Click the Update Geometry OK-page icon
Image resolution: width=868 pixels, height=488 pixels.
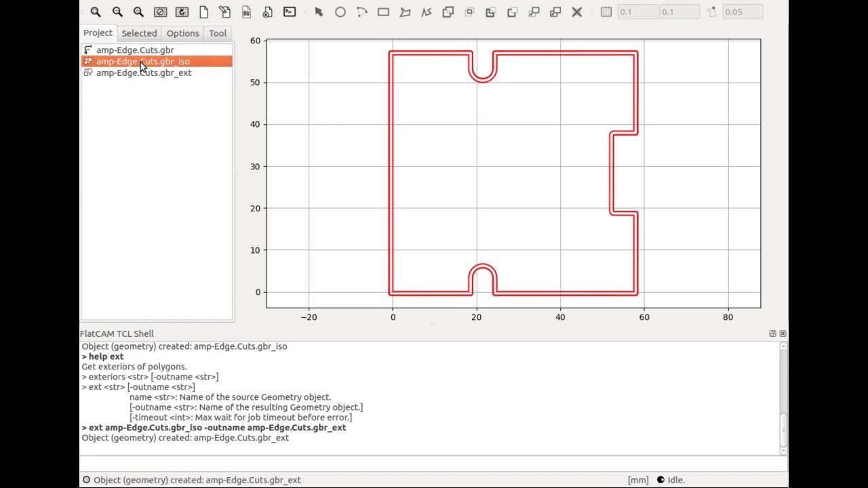(246, 12)
